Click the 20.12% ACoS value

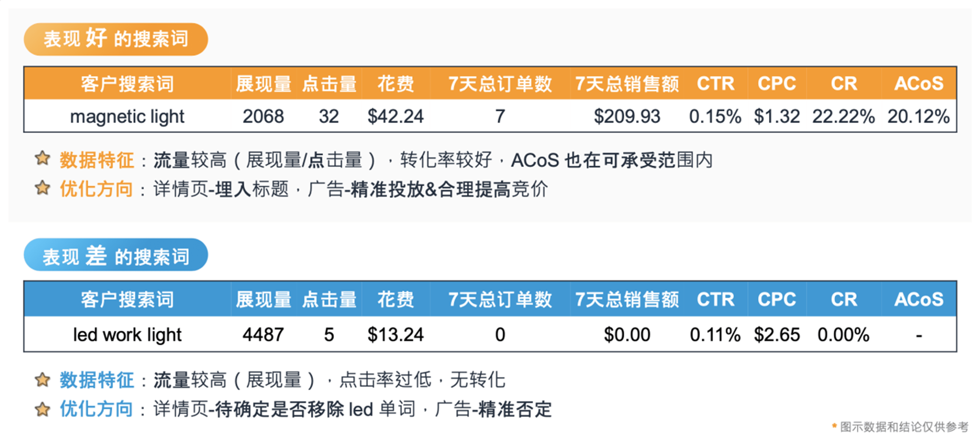[x=918, y=117]
